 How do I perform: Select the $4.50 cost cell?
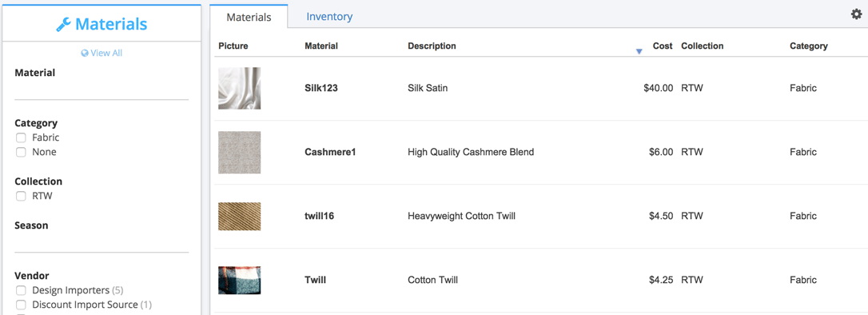pyautogui.click(x=661, y=216)
